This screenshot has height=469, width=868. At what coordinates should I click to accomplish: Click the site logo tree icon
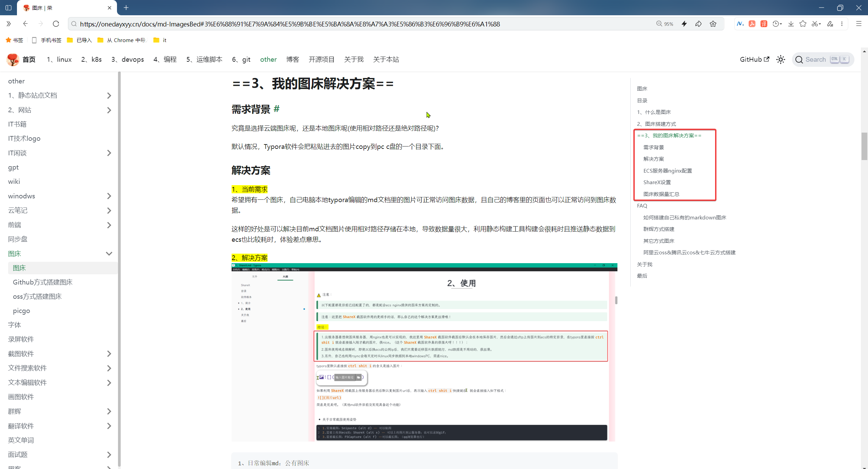pyautogui.click(x=13, y=60)
